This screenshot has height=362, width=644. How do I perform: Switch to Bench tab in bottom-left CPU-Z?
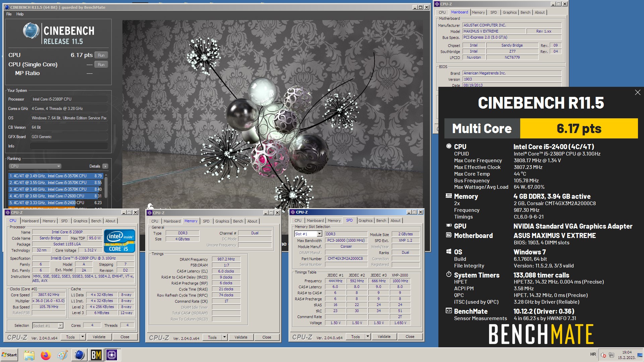point(96,221)
